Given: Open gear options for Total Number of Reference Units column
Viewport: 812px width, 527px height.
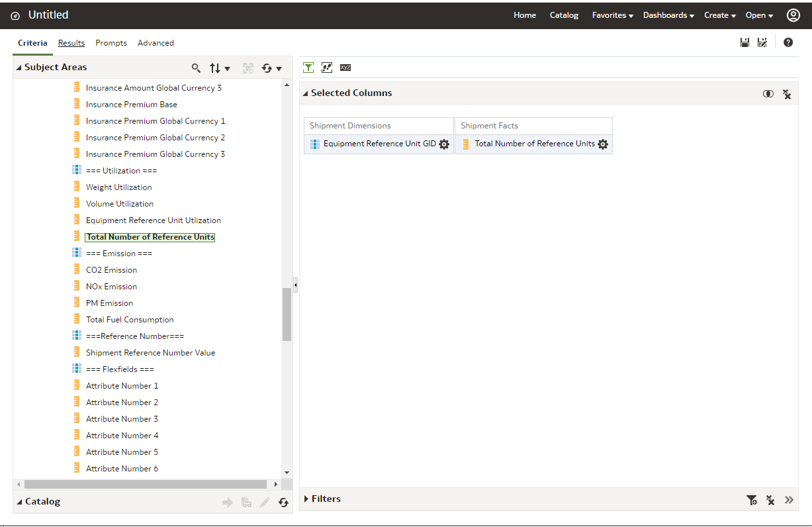Looking at the screenshot, I should click(603, 144).
